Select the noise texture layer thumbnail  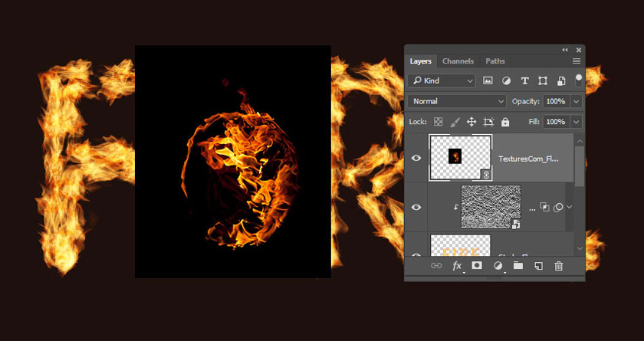click(x=491, y=207)
